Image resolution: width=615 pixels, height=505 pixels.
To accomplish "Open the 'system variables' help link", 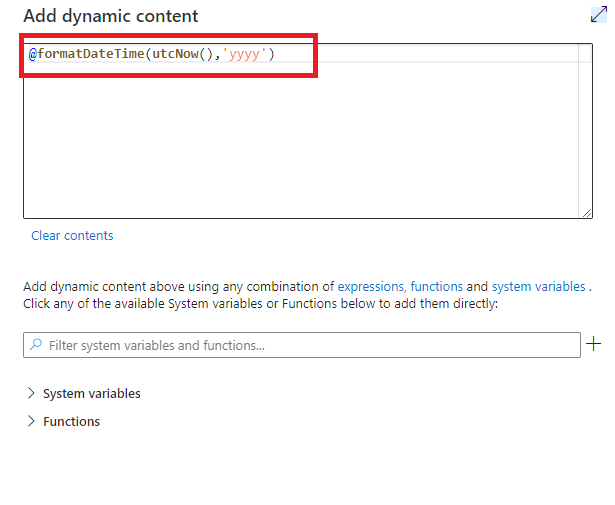I will point(538,286).
